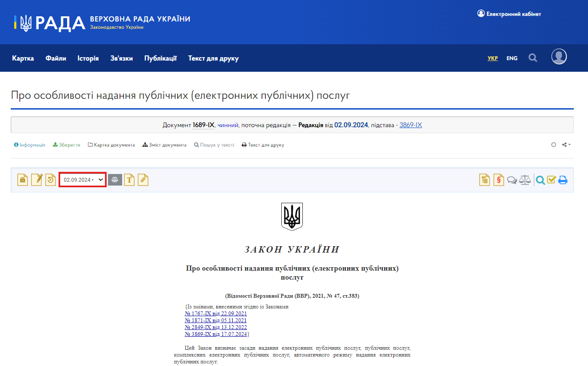
Task: Open Зміст документа link
Action: [x=165, y=145]
